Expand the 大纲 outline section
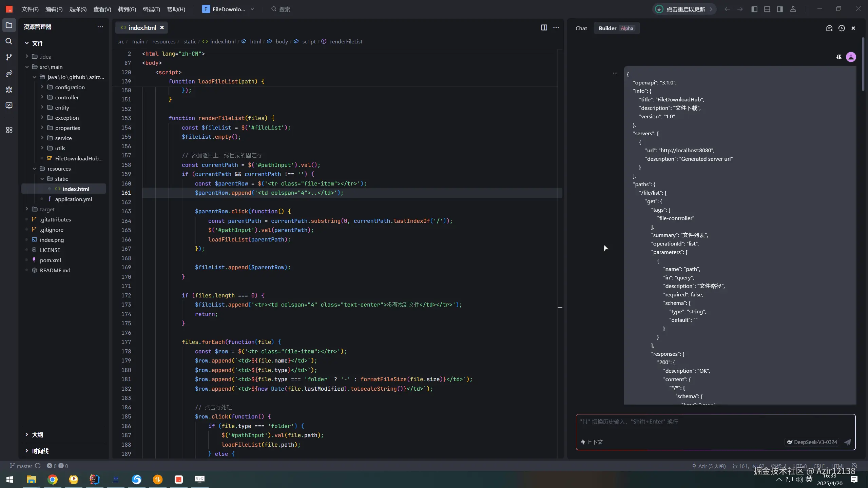This screenshot has width=868, height=488. [37, 435]
